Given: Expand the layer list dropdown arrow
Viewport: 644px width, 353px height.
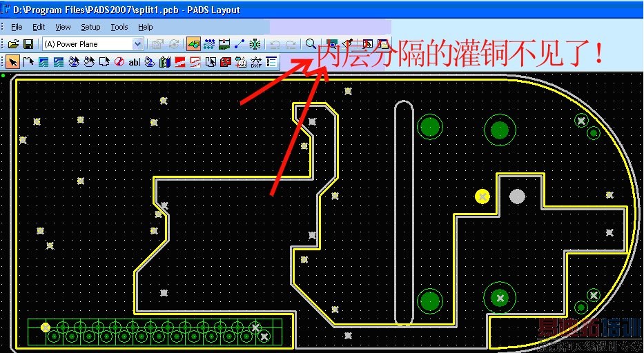Looking at the screenshot, I should (x=137, y=44).
